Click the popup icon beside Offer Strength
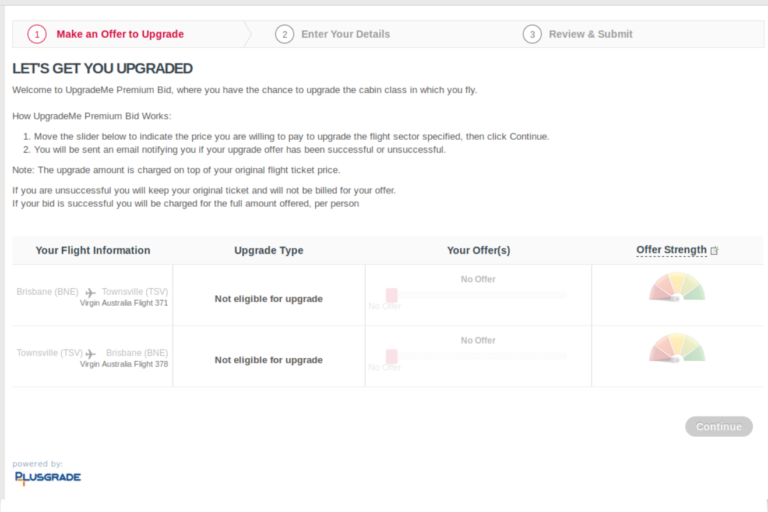This screenshot has width=768, height=512. tap(715, 250)
